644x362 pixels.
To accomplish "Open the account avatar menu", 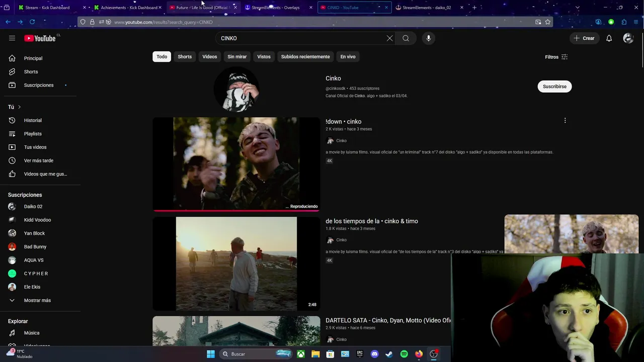I will [628, 38].
